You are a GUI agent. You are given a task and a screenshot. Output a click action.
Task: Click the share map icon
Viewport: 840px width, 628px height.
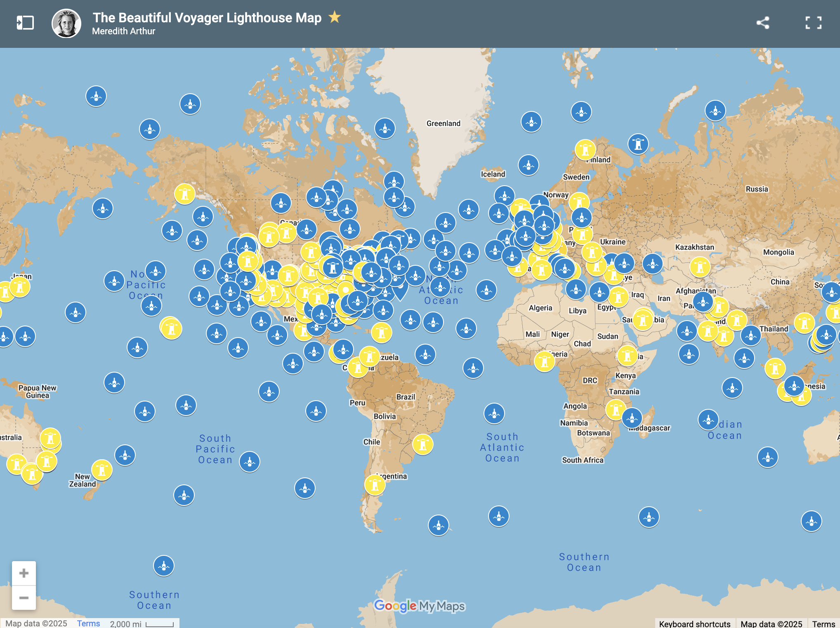(762, 23)
